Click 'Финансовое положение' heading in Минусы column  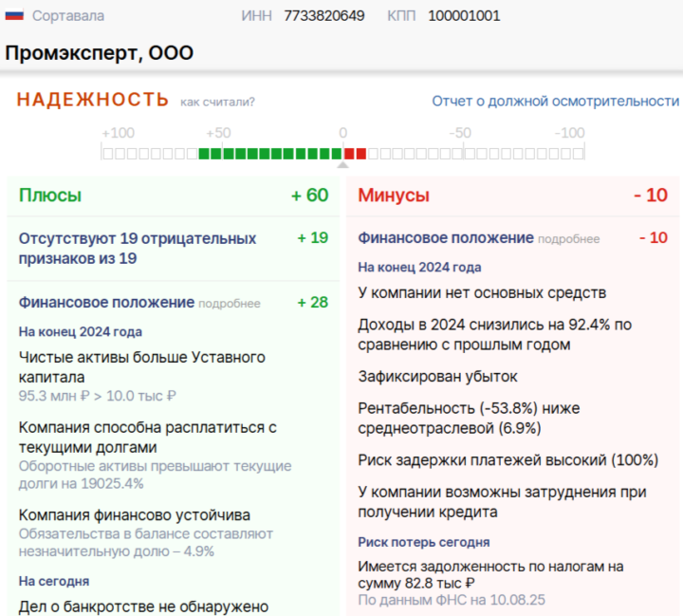click(446, 238)
